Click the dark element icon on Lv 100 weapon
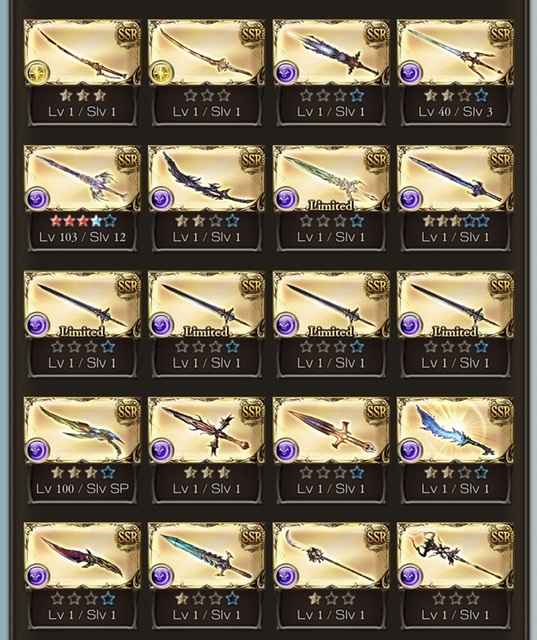The height and width of the screenshot is (640, 537). click(x=38, y=450)
